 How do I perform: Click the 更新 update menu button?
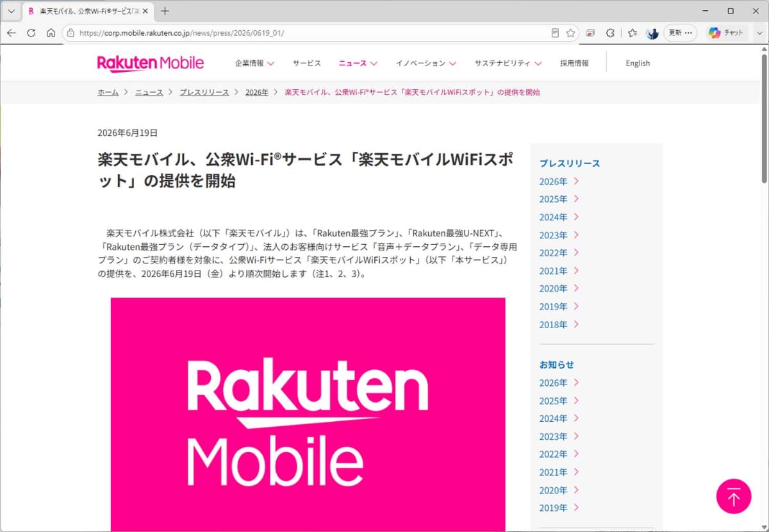pyautogui.click(x=680, y=33)
